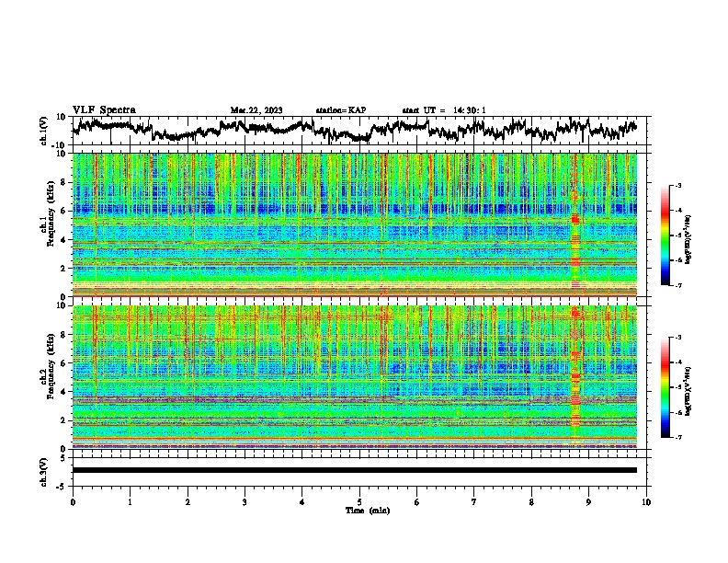Click the "-7" label on ch.1 color bar
Image resolution: width=728 pixels, height=563 pixels.
[x=678, y=285]
